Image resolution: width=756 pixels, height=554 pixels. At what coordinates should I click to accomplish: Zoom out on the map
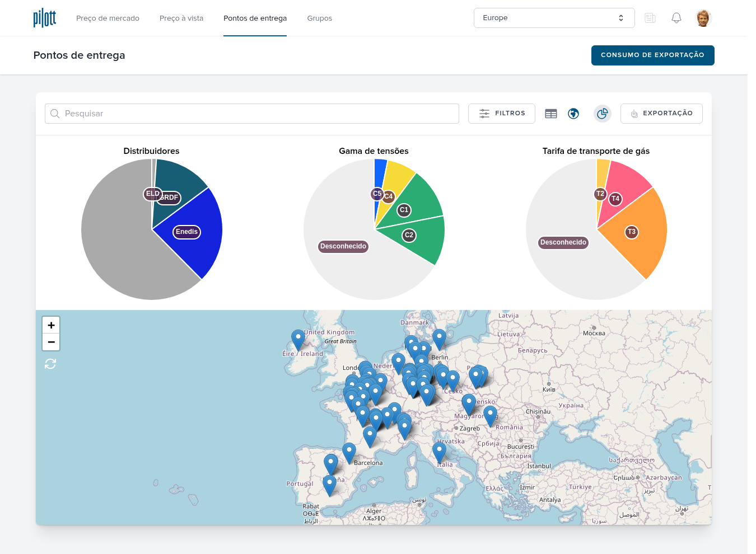click(51, 342)
